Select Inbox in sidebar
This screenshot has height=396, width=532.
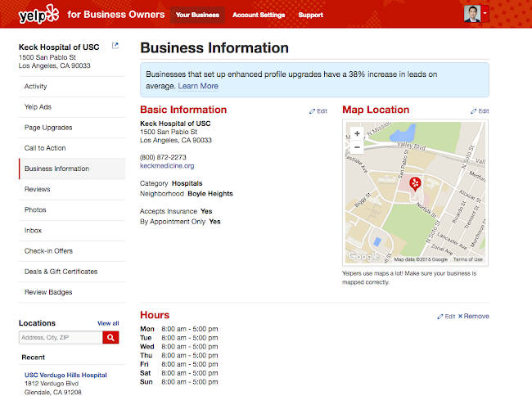pos(72,231)
